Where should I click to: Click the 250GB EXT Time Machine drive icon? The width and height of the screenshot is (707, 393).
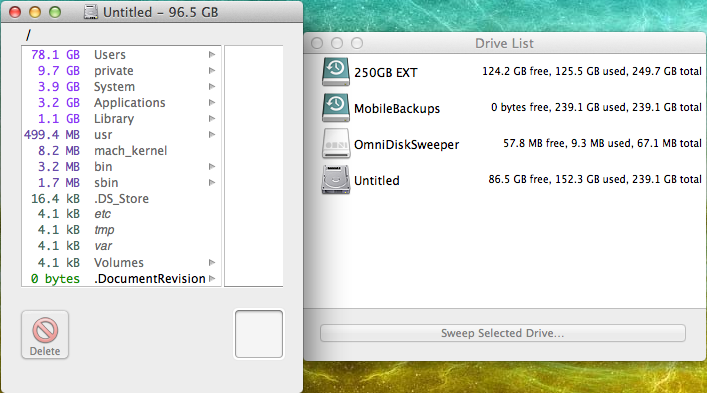[335, 72]
